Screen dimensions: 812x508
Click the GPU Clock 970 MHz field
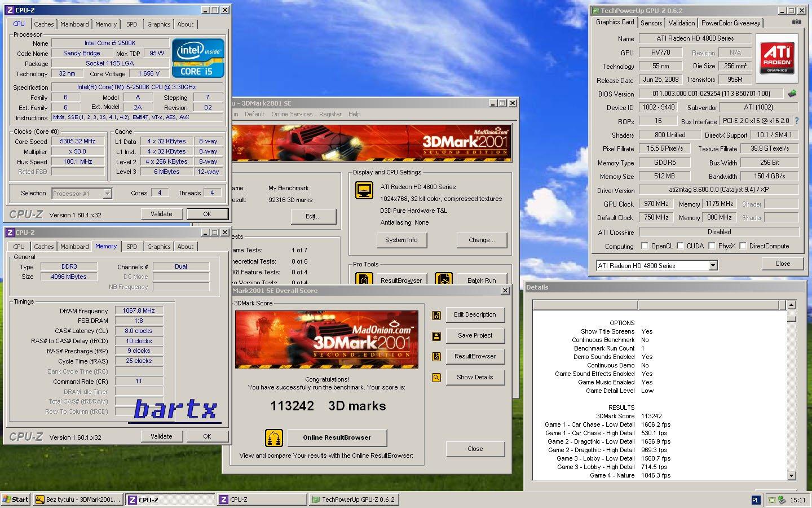pos(656,204)
